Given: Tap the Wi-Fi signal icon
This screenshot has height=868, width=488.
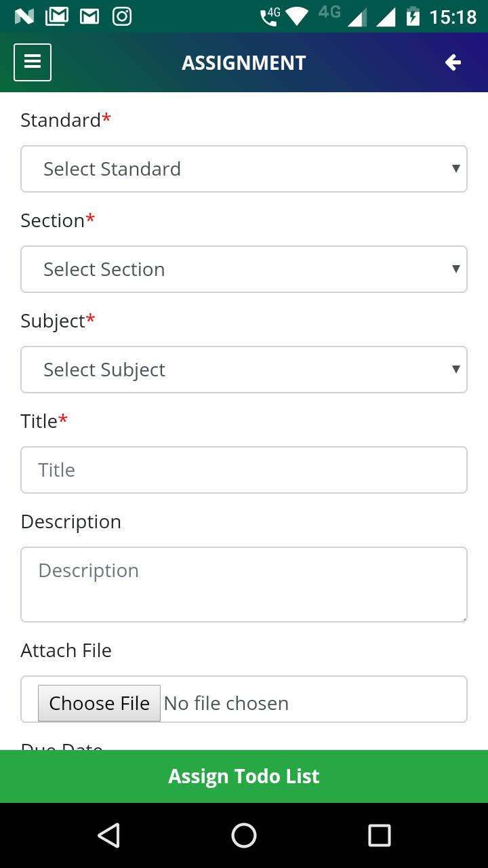Looking at the screenshot, I should (x=296, y=16).
